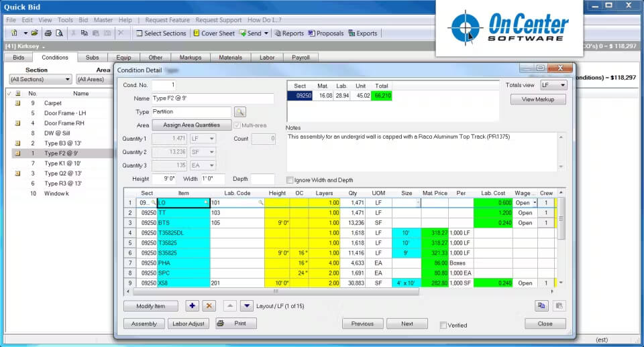Click the Print button in Condition Detail
The height and width of the screenshot is (347, 644).
click(x=236, y=323)
